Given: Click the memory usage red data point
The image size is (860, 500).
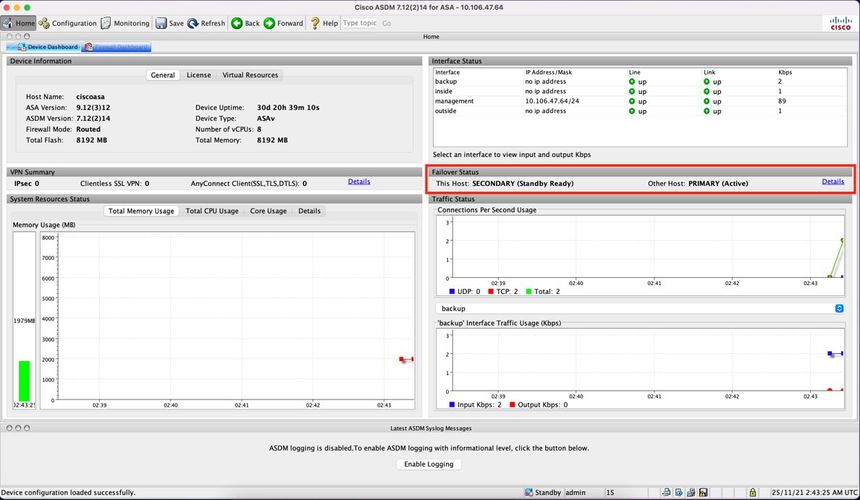Looking at the screenshot, I should (402, 359).
